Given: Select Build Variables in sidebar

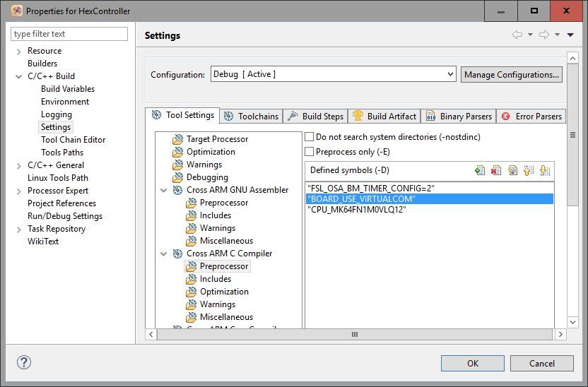Looking at the screenshot, I should click(68, 89).
